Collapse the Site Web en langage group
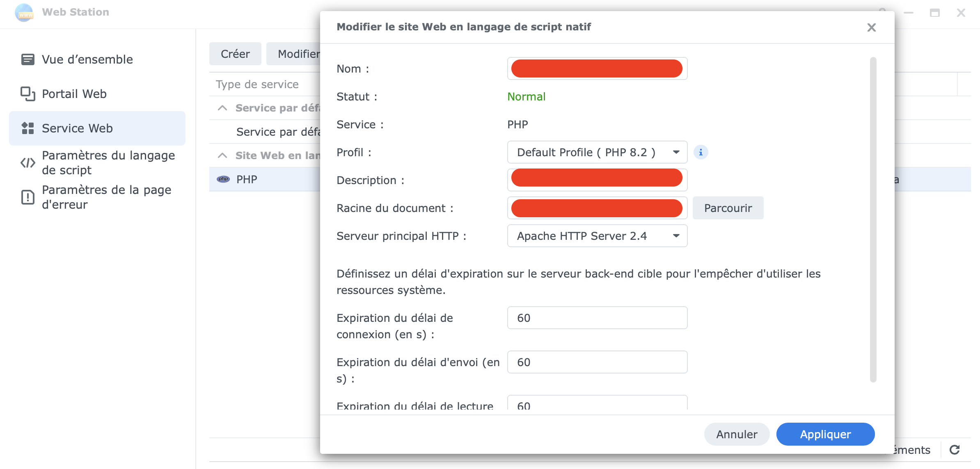 click(x=222, y=155)
